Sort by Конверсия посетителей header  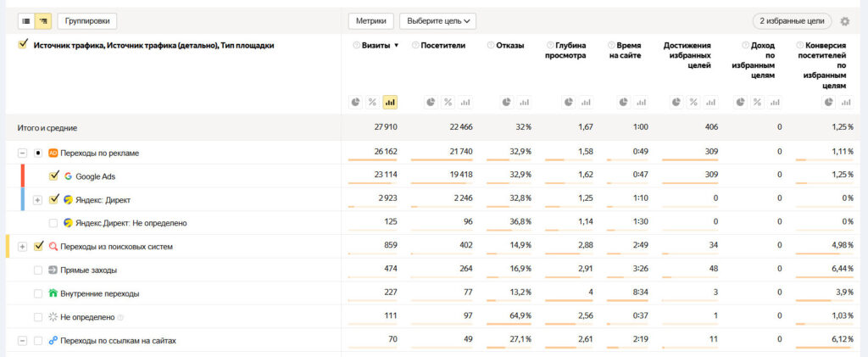pyautogui.click(x=824, y=65)
